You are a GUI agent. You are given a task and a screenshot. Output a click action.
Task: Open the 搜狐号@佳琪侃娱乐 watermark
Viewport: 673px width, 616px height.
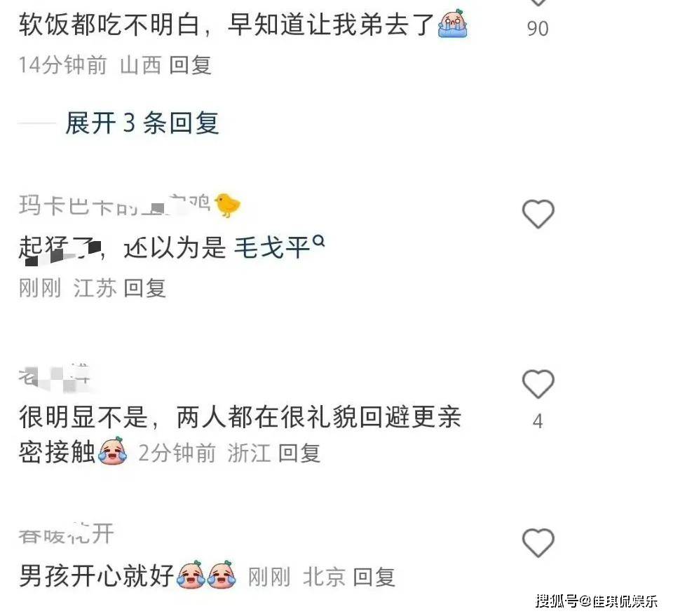(x=597, y=601)
